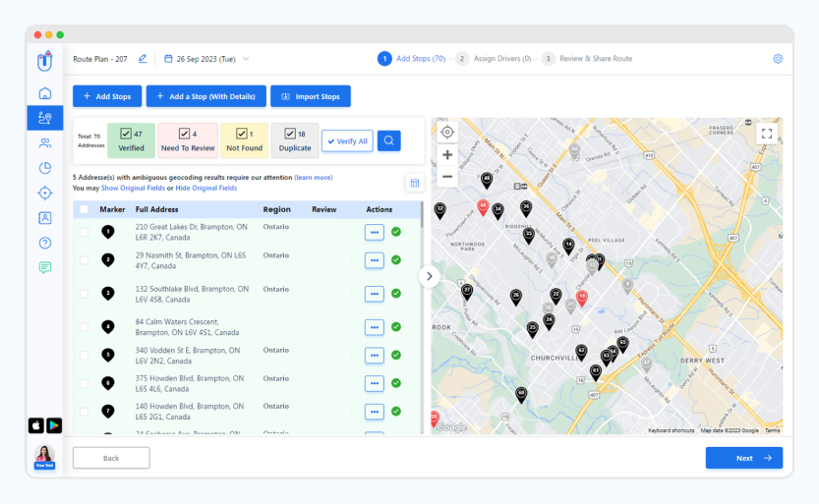
Task: Toggle the Verified filter checkbox
Action: tap(126, 134)
